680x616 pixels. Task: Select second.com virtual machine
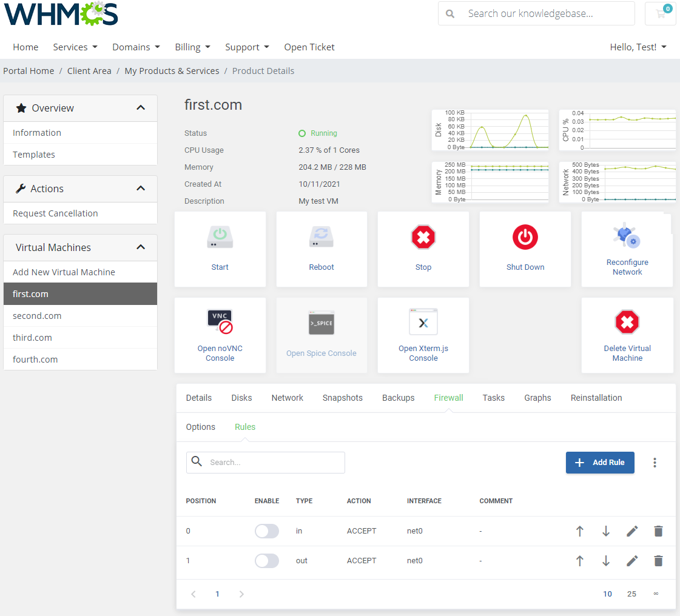point(80,316)
